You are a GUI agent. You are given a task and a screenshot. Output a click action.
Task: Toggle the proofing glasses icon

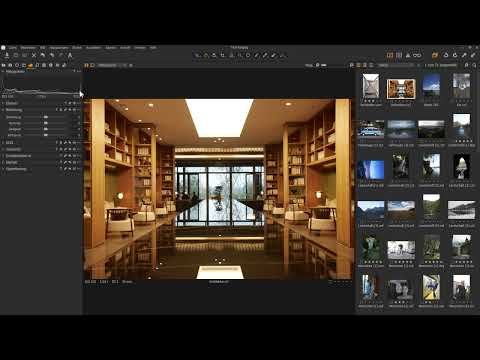tap(417, 55)
